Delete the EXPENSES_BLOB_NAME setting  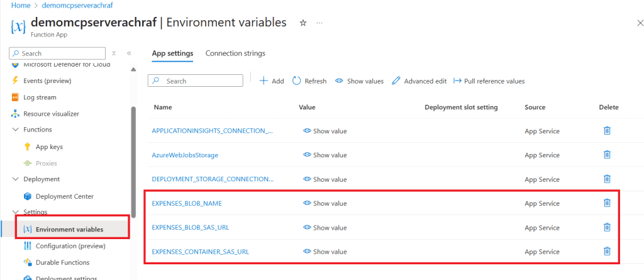607,203
